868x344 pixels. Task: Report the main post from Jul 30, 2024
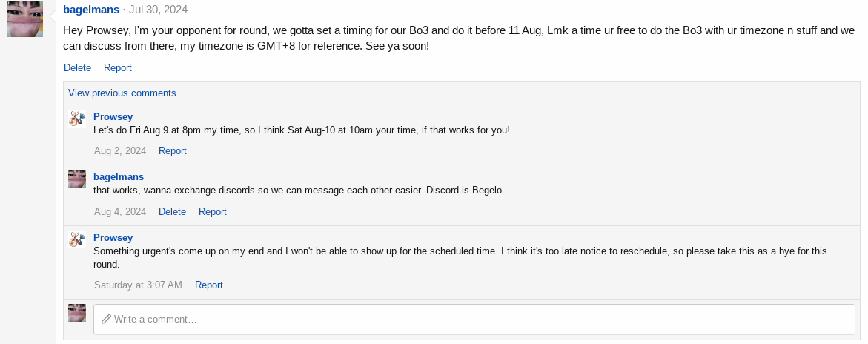(x=118, y=67)
